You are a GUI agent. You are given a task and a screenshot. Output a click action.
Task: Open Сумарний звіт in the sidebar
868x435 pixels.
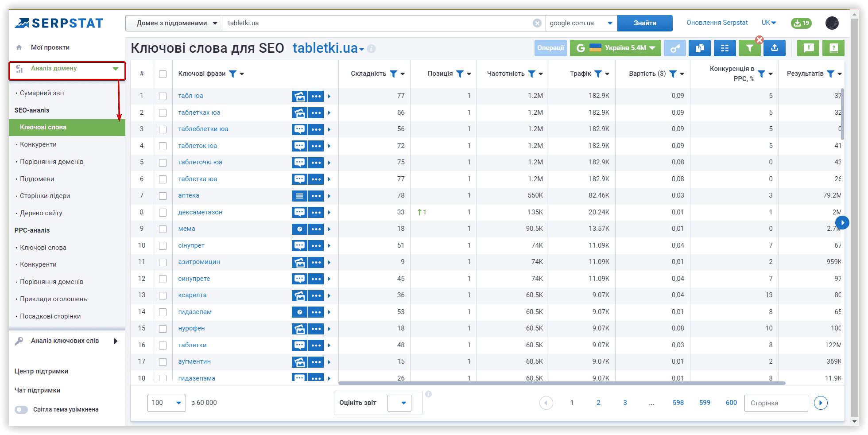click(42, 93)
